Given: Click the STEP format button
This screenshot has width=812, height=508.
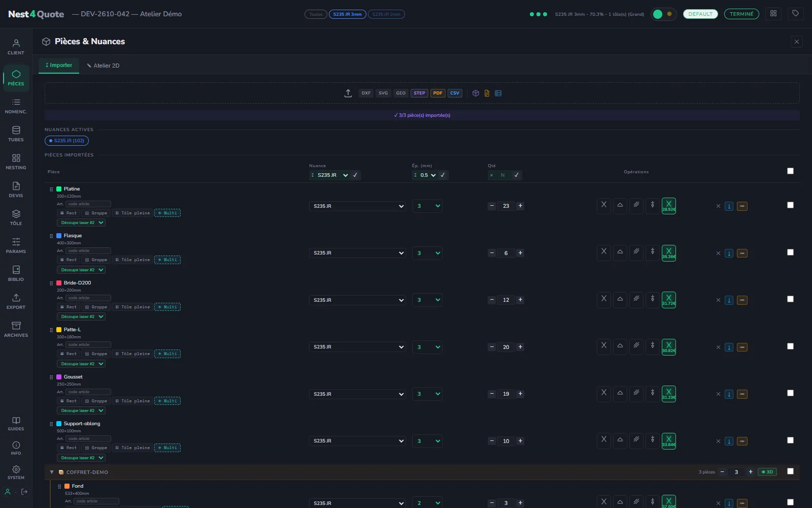Looking at the screenshot, I should [x=419, y=93].
